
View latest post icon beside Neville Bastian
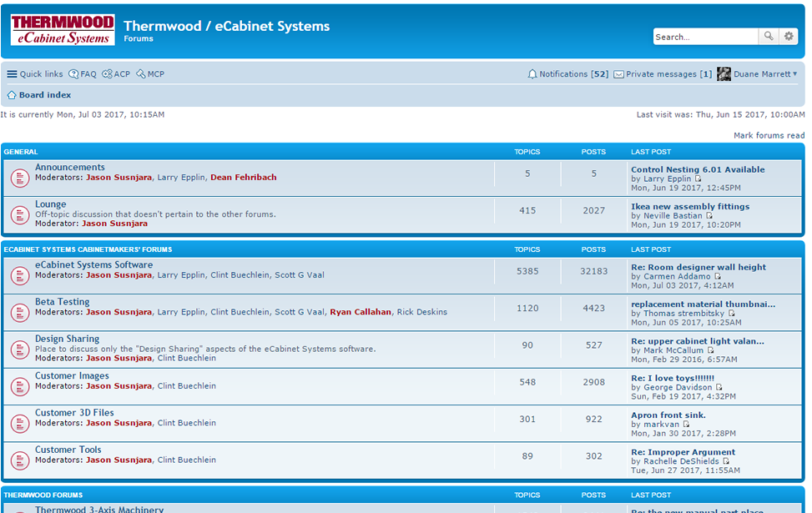tap(709, 215)
